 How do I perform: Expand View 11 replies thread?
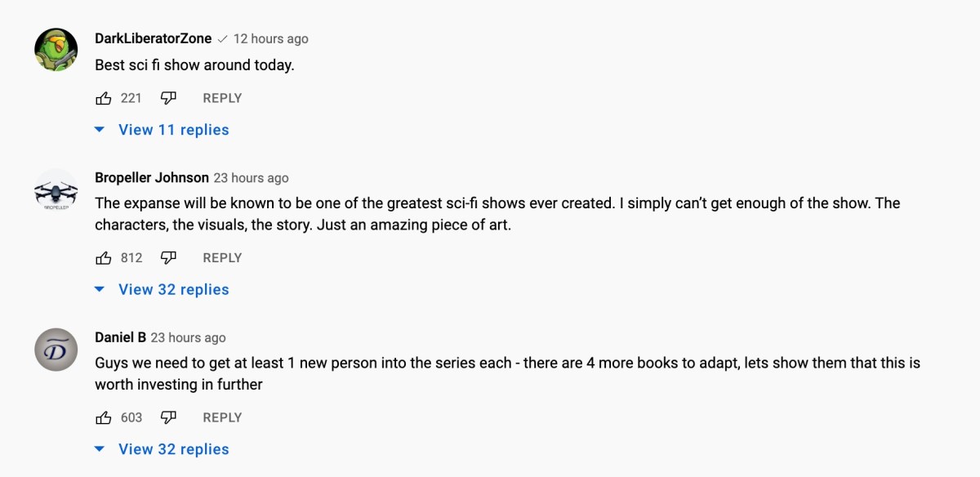(163, 130)
